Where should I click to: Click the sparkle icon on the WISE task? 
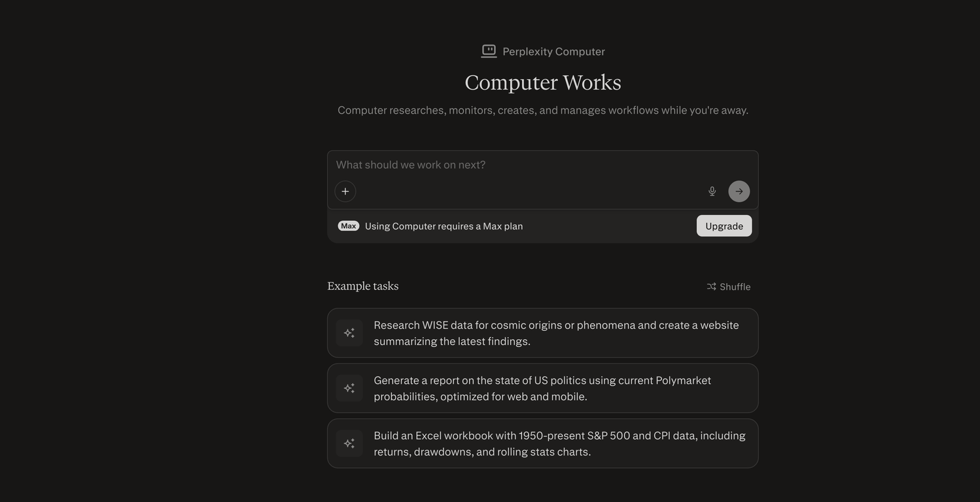pyautogui.click(x=349, y=332)
